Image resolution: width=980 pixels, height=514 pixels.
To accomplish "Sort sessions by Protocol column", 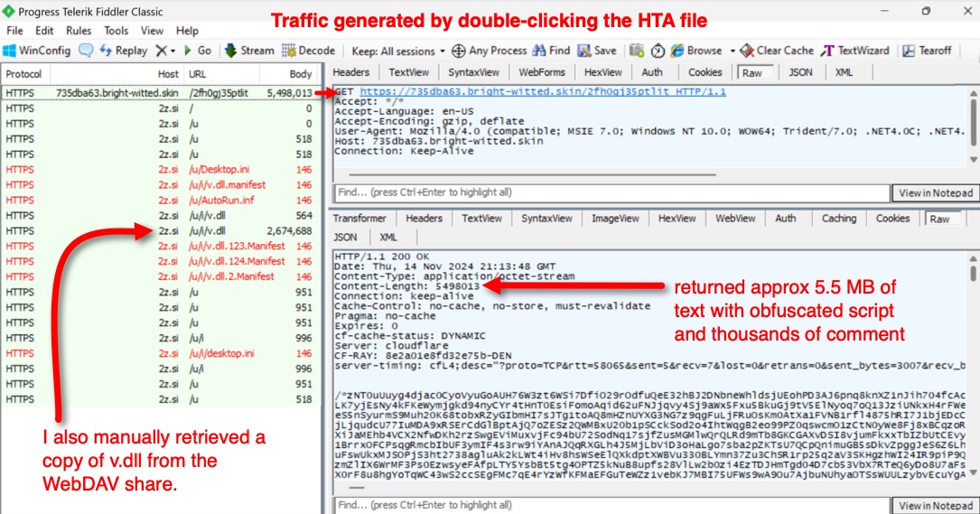I will [x=23, y=74].
